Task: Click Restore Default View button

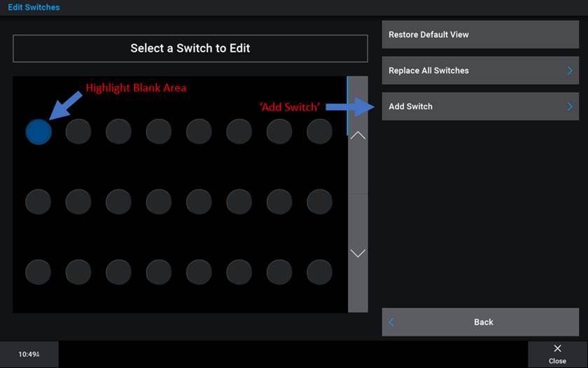Action: click(480, 34)
